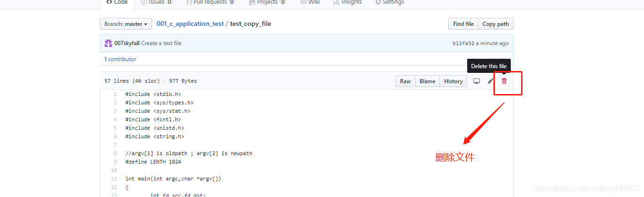View the Raw file contents

[x=405, y=81]
